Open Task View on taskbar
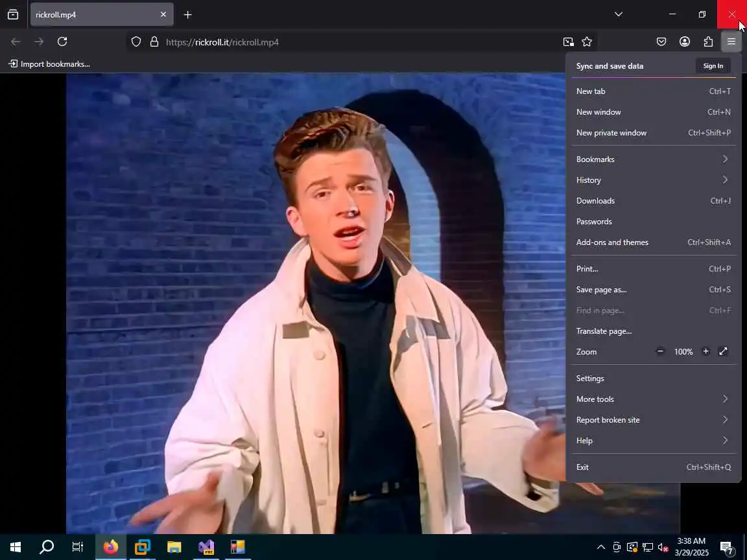The height and width of the screenshot is (560, 747). [x=78, y=547]
